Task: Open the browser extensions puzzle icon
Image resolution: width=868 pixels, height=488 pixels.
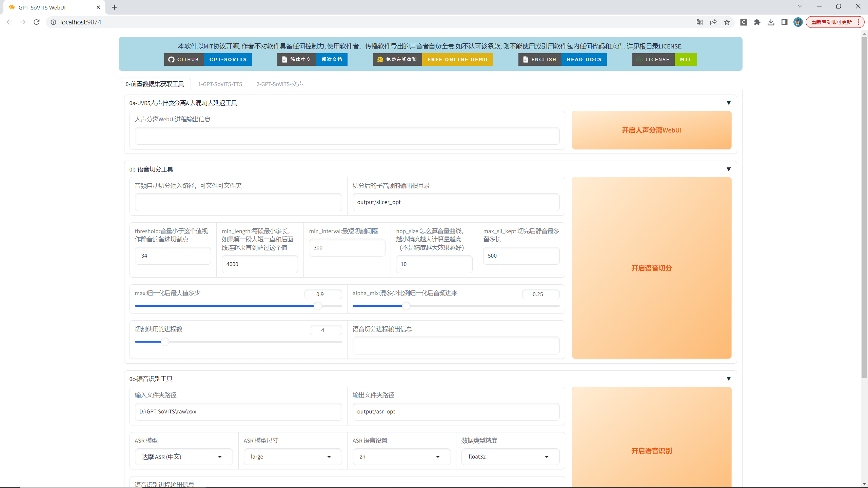Action: pos(757,22)
